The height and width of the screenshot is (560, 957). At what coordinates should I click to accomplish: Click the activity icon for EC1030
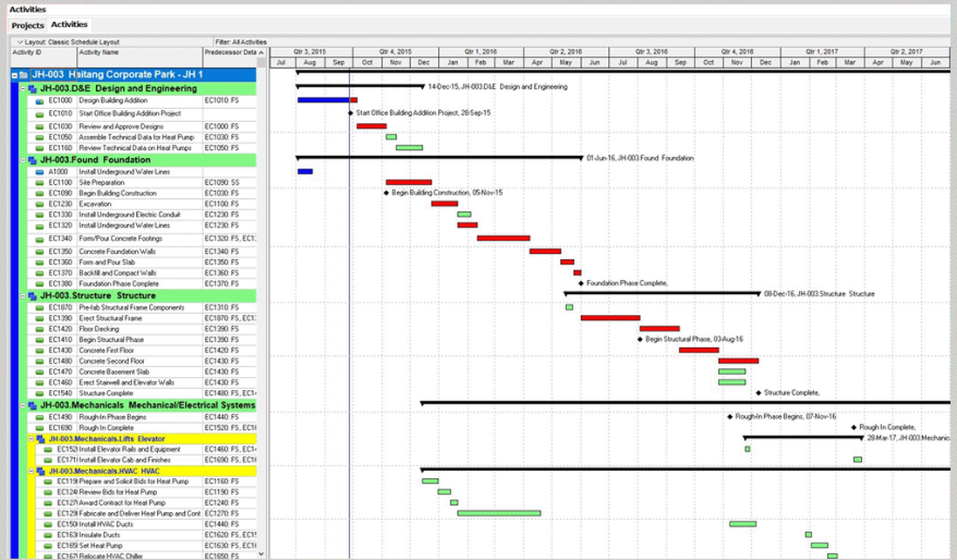click(39, 126)
